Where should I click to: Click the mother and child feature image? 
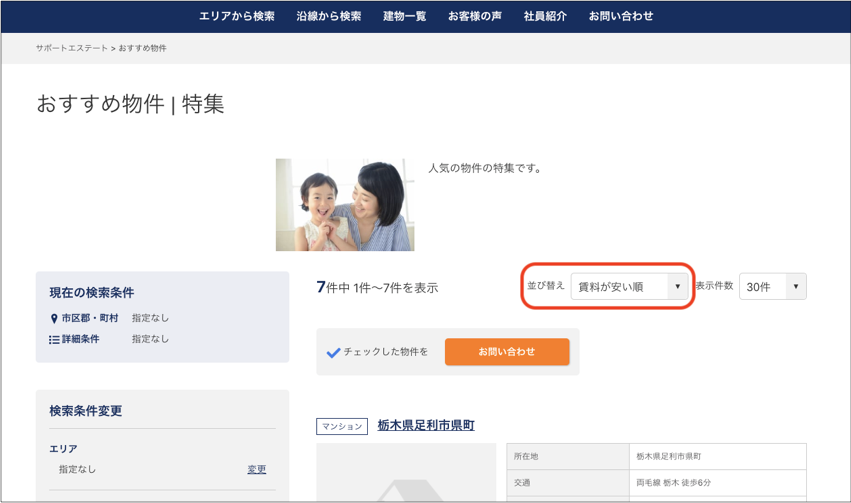(345, 204)
